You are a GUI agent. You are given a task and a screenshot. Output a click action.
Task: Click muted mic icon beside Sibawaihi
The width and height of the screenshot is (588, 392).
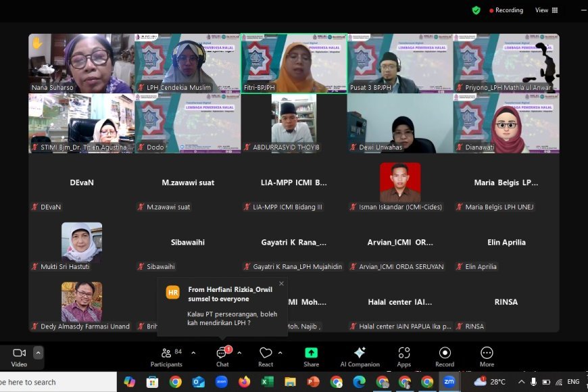141,267
